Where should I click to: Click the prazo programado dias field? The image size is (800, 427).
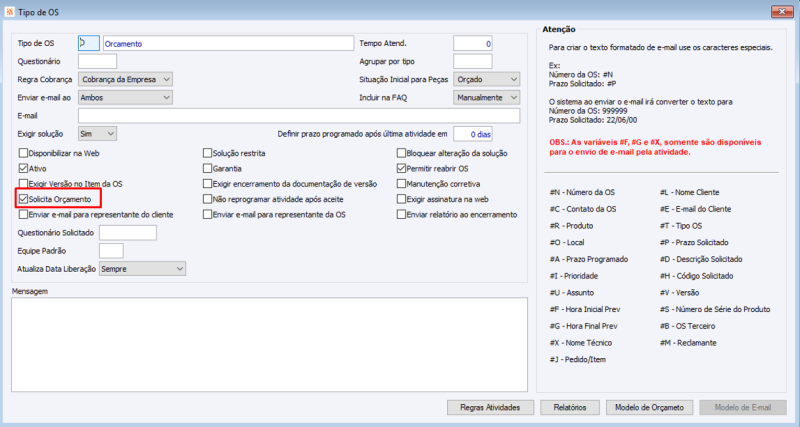(472, 134)
